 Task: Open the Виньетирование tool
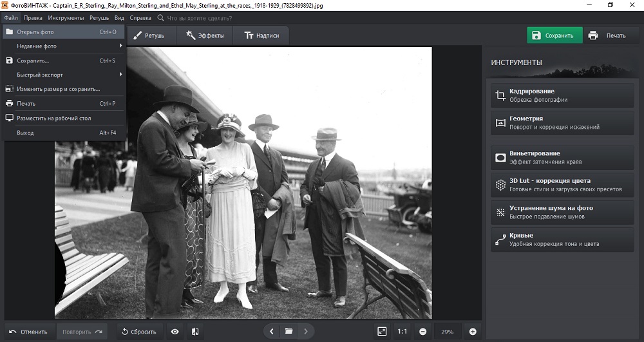click(562, 158)
